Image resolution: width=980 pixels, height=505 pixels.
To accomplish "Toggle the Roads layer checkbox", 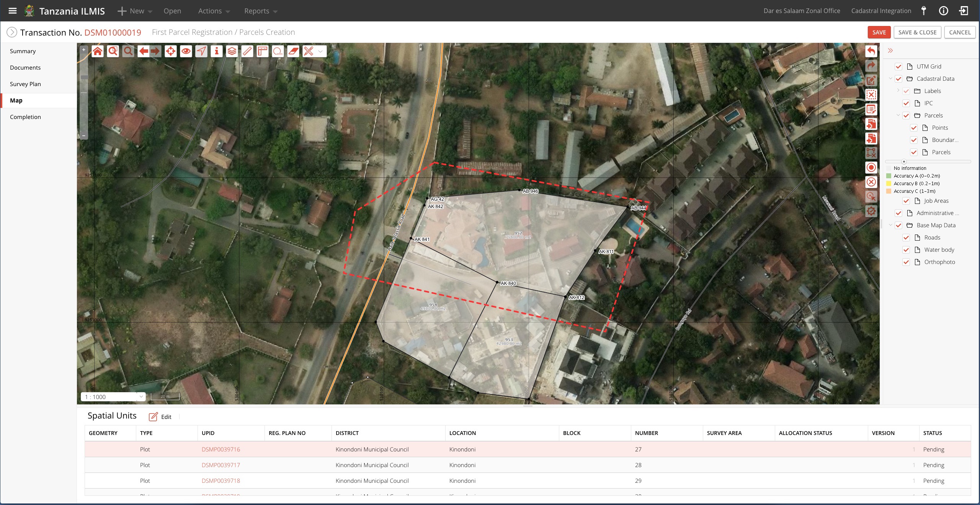I will coord(906,238).
